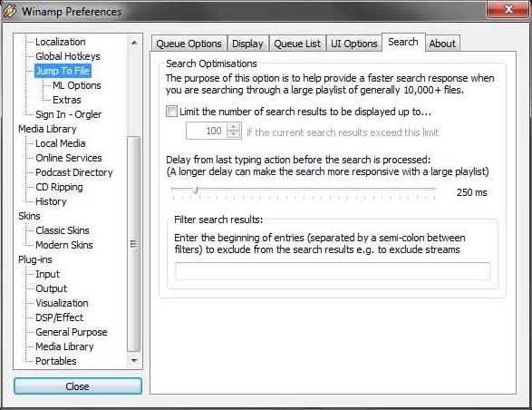Click the 250 ms delay value
The image size is (532, 410).
pyautogui.click(x=471, y=192)
